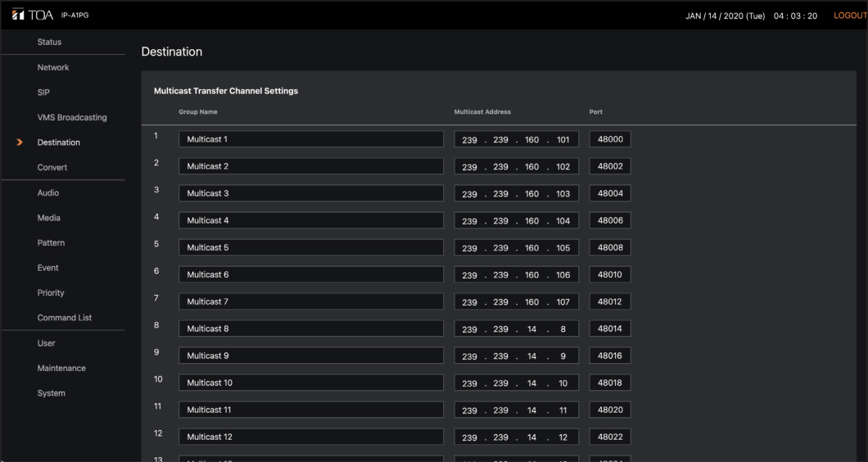Click last octet 101 of first multicast address
Viewport: 868px width, 462px height.
tap(563, 140)
